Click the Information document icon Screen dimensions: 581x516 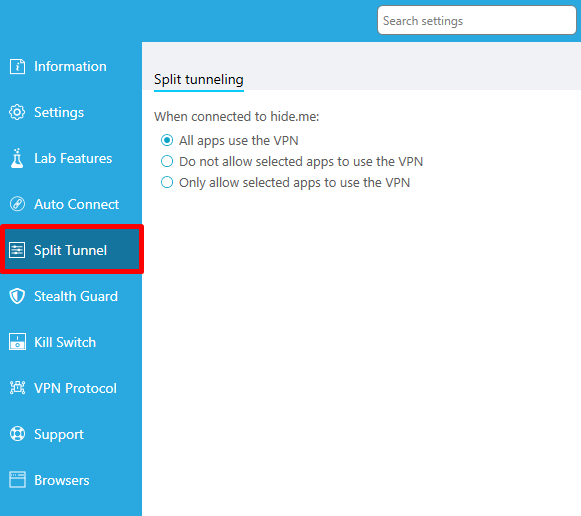[x=17, y=67]
